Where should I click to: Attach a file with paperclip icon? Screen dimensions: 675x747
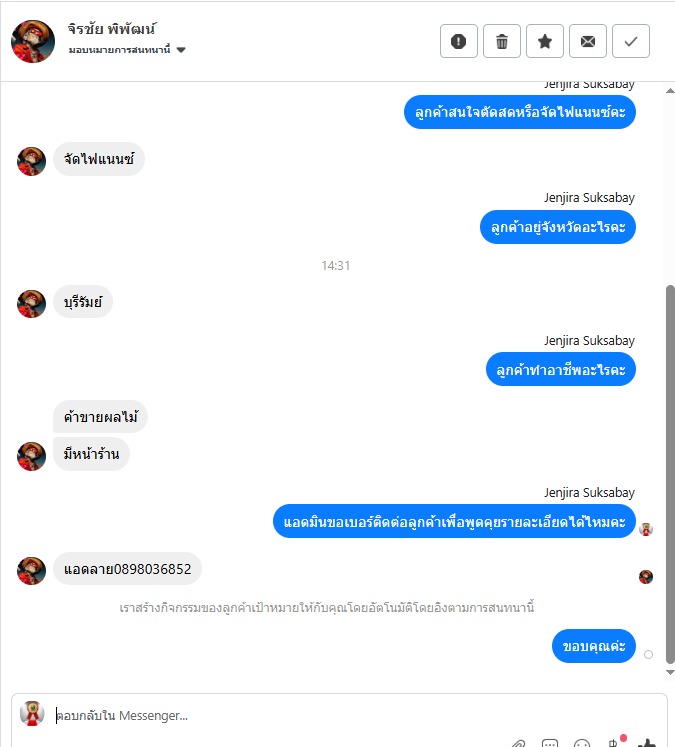518,743
